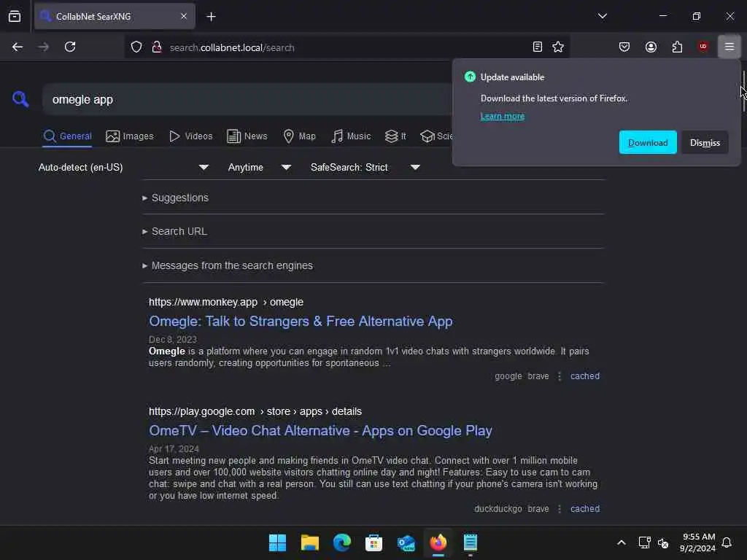Open the Firefox account icon

click(x=651, y=47)
